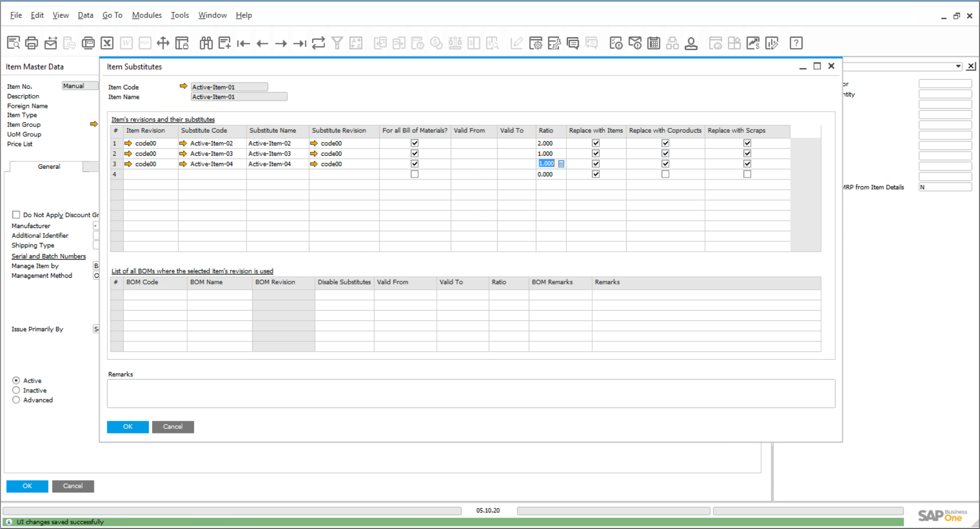Click the Print icon in toolbar
The image size is (980, 529).
coord(31,43)
